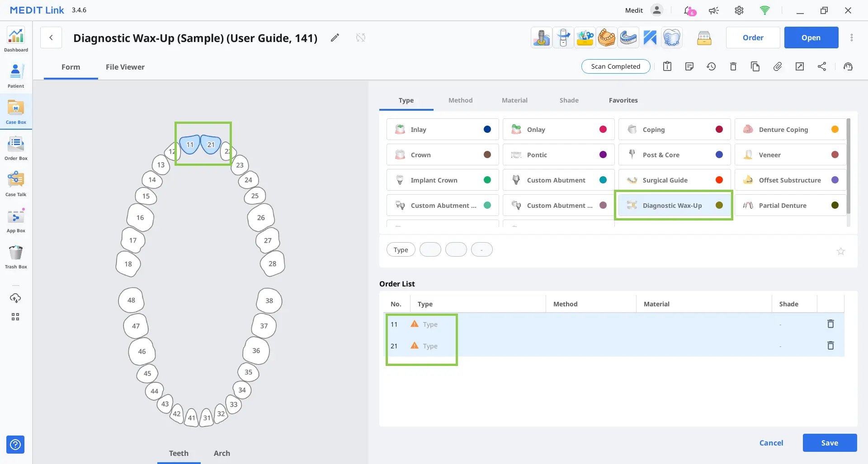Click the Order button
This screenshot has width=868, height=464.
pos(753,37)
